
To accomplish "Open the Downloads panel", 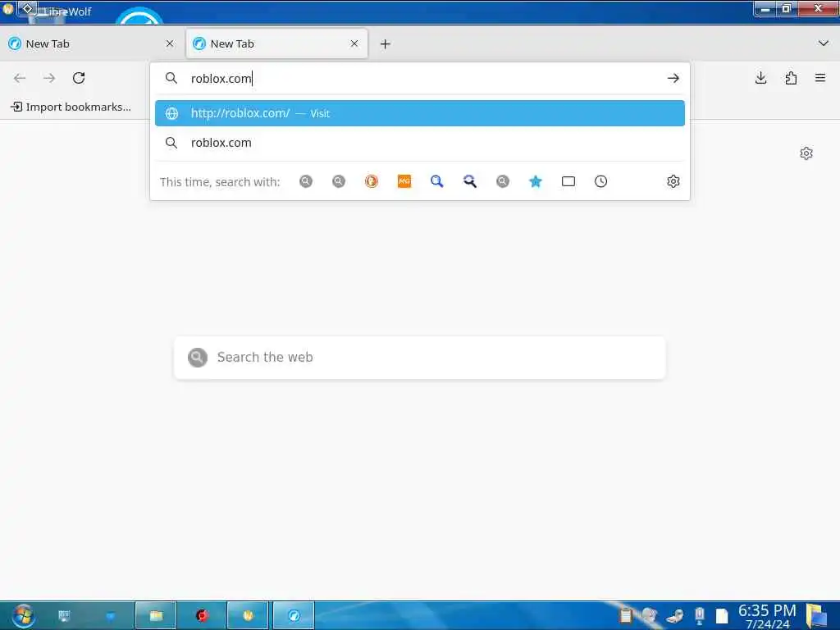I will tap(760, 78).
